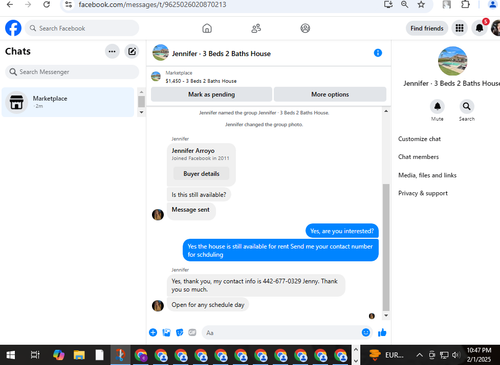500x365 pixels.
Task: Open the Groups icon in top navigation
Action: 305,28
